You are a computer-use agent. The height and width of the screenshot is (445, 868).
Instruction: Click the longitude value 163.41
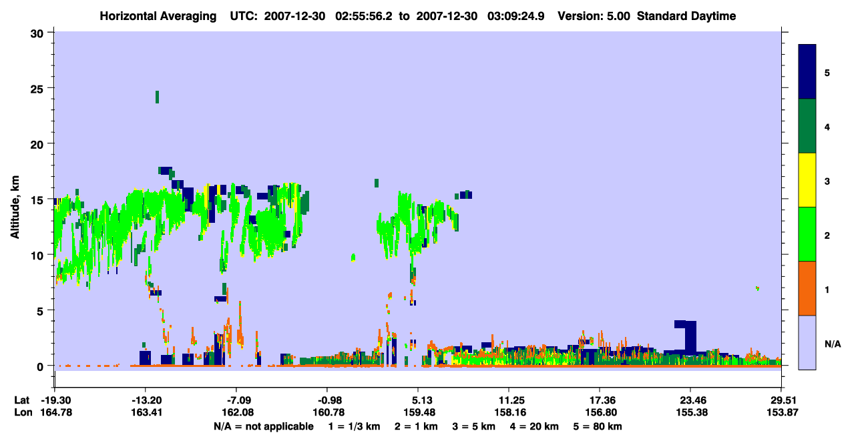[x=146, y=412]
